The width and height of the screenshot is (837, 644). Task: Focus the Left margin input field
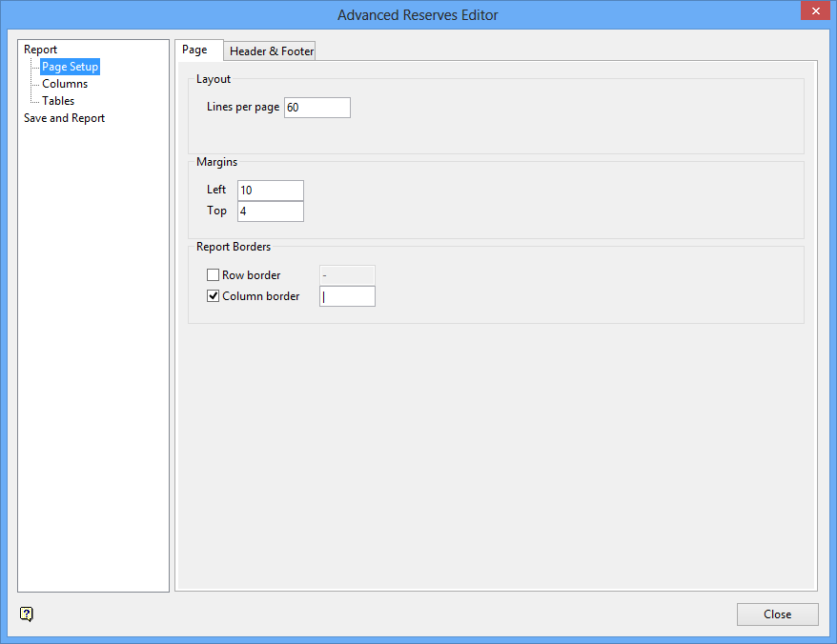pyautogui.click(x=271, y=191)
